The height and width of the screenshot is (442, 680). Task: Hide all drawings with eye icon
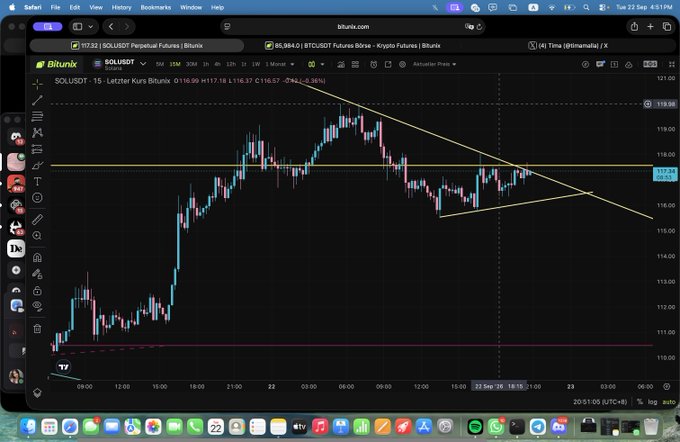pos(37,306)
